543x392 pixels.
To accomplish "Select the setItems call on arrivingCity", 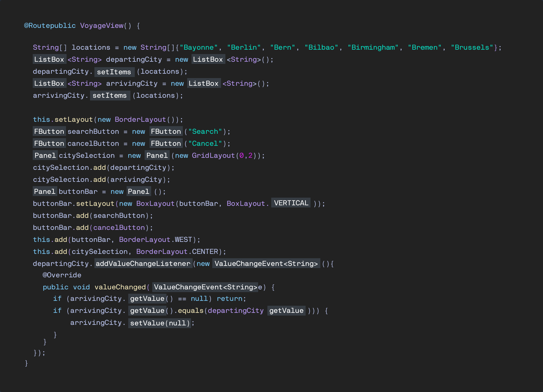I will [x=110, y=95].
